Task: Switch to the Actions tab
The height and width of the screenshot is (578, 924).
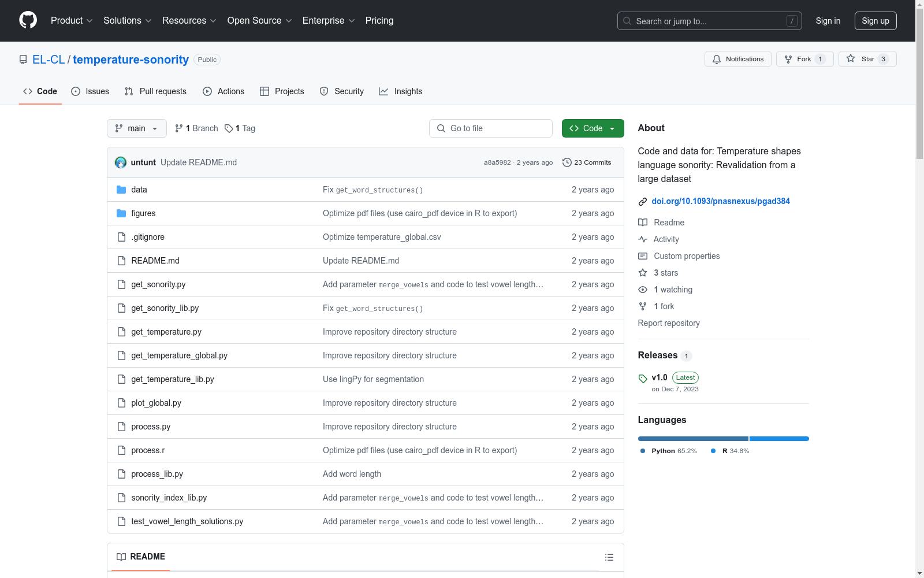Action: click(223, 91)
